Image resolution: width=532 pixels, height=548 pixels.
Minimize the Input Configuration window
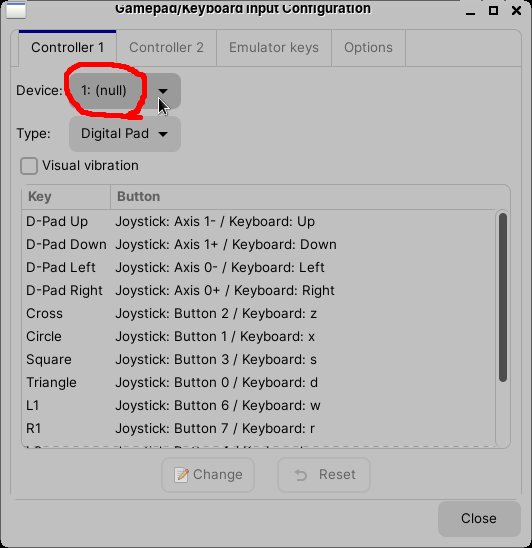[470, 11]
